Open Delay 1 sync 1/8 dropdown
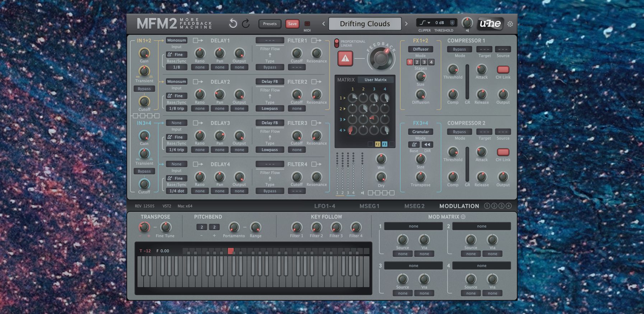The width and height of the screenshot is (644, 314). click(177, 67)
